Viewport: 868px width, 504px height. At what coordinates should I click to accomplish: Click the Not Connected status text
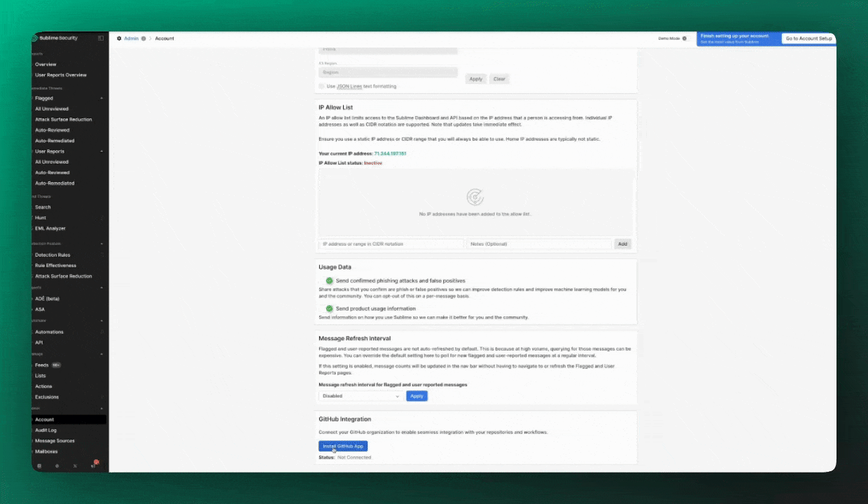pyautogui.click(x=354, y=457)
